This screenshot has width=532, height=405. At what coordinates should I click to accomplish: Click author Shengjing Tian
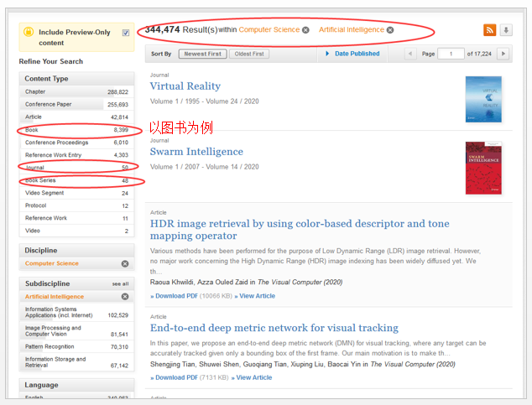click(172, 364)
